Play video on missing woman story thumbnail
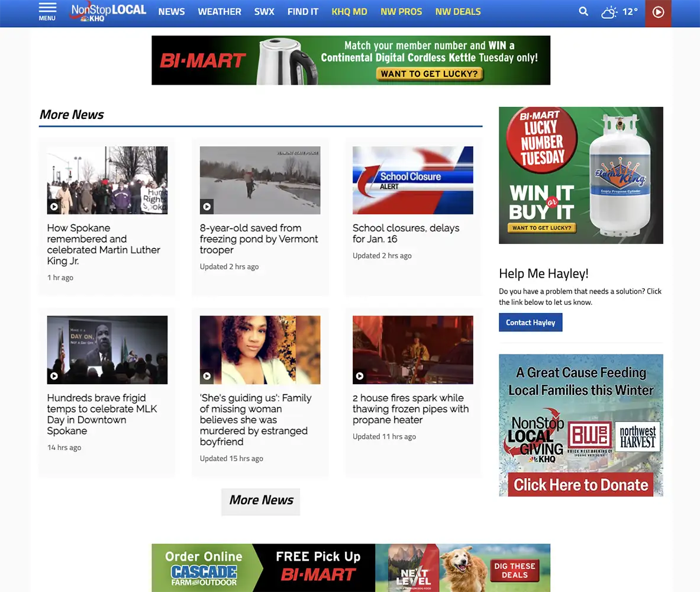Viewport: 700px width, 592px height. pyautogui.click(x=207, y=376)
